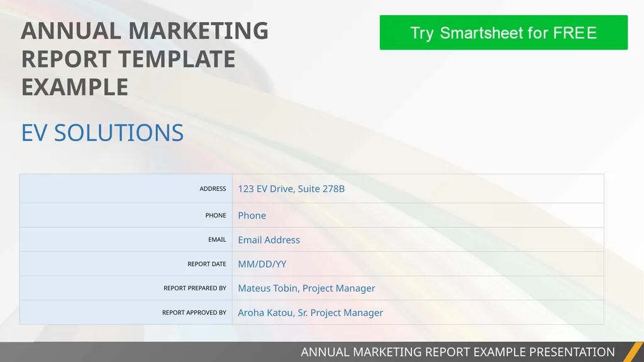Screen dimensions: 644x362
Task: Click the Try Smartsheet for FREE button
Action: 504,33
